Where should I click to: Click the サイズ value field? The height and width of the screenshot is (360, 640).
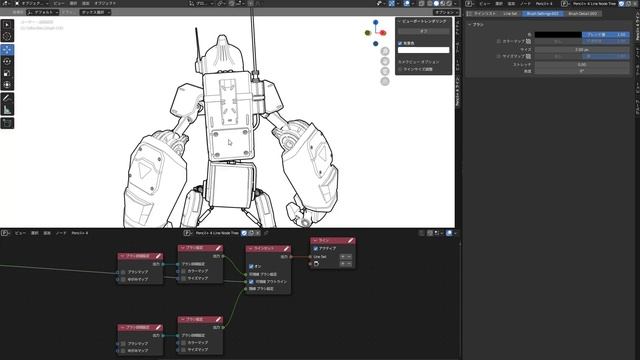pos(582,49)
